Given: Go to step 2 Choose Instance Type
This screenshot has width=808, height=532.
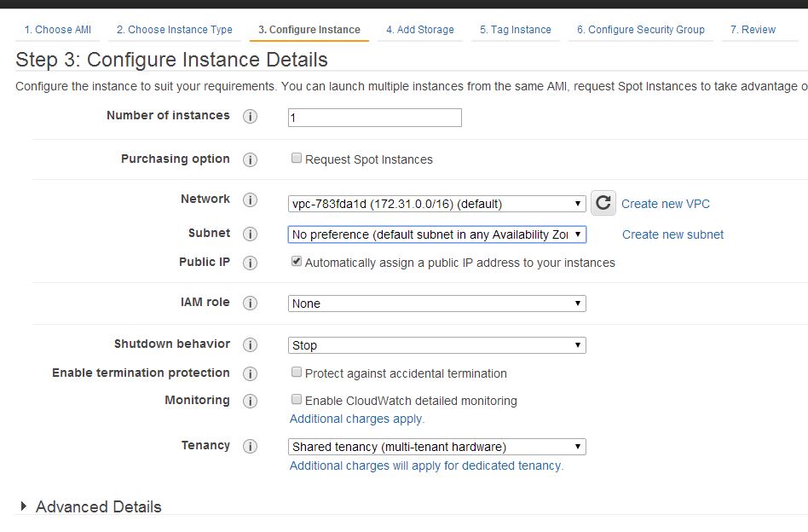Looking at the screenshot, I should click(x=174, y=30).
